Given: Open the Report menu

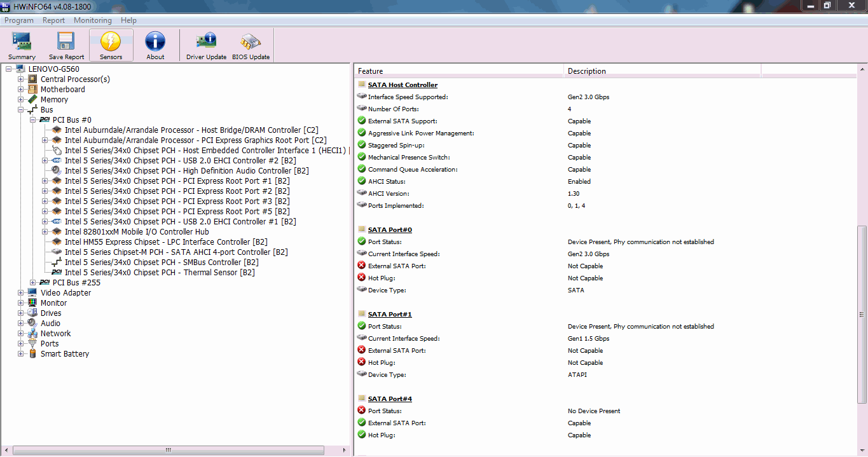Looking at the screenshot, I should pos(54,20).
